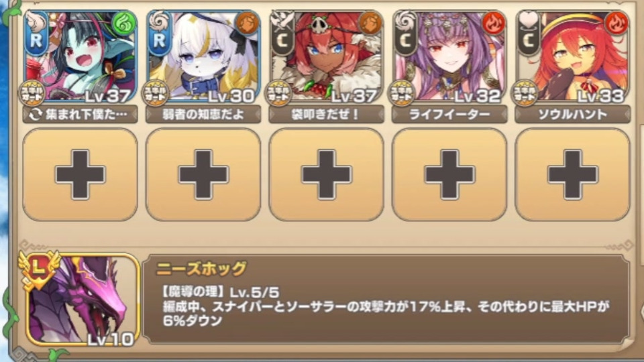This screenshot has width=644, height=362.
Task: Select the green-skinned Lv37 rare character card
Action: point(80,56)
